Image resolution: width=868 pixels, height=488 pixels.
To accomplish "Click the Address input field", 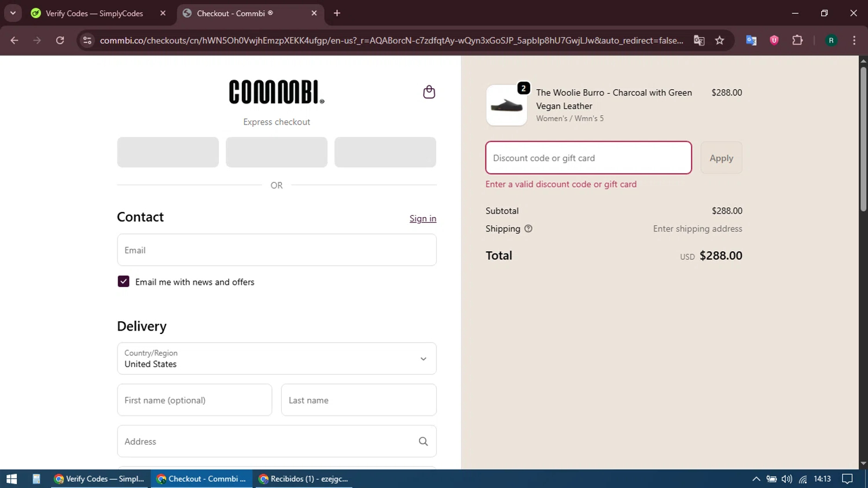I will pos(277,441).
